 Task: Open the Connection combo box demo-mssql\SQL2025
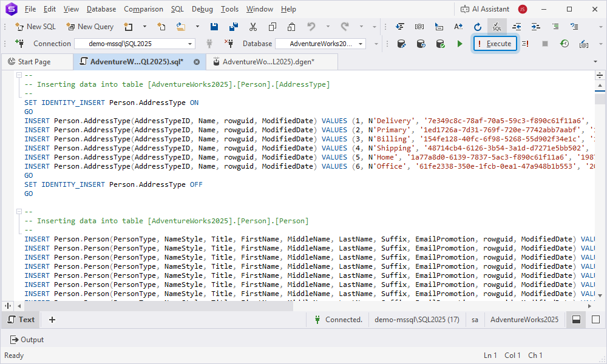point(135,44)
